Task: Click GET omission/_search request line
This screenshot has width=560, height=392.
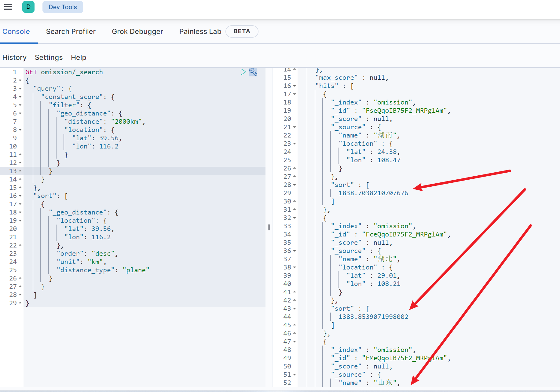Action: point(64,72)
